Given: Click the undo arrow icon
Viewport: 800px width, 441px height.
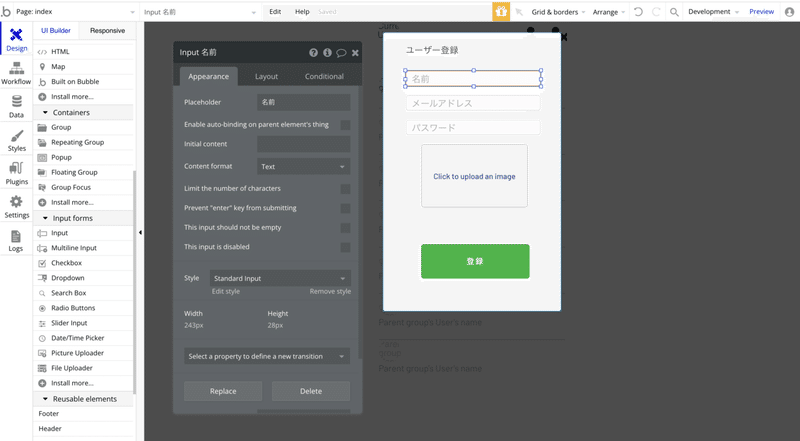Looking at the screenshot, I should 638,11.
